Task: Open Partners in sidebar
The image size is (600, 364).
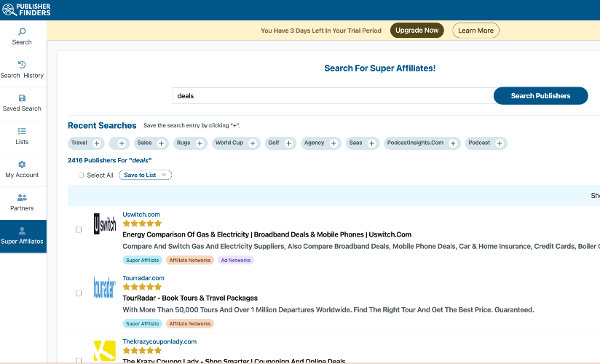Action: (22, 203)
